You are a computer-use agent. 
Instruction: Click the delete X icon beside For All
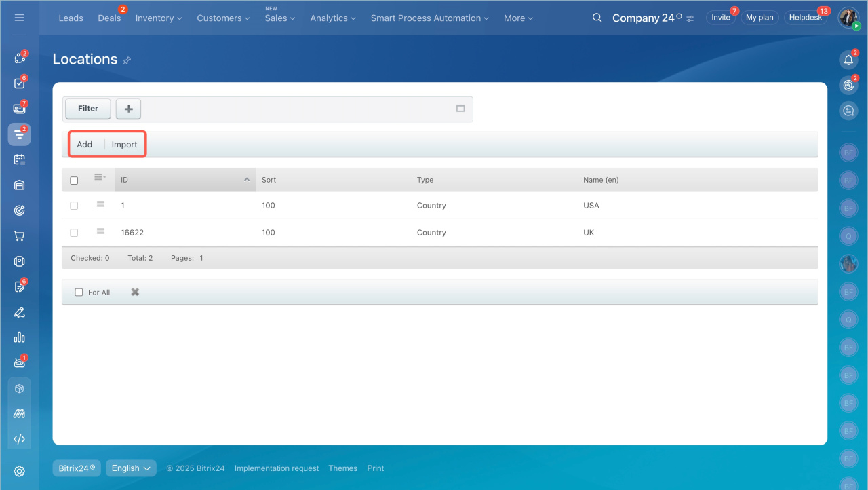click(x=135, y=292)
